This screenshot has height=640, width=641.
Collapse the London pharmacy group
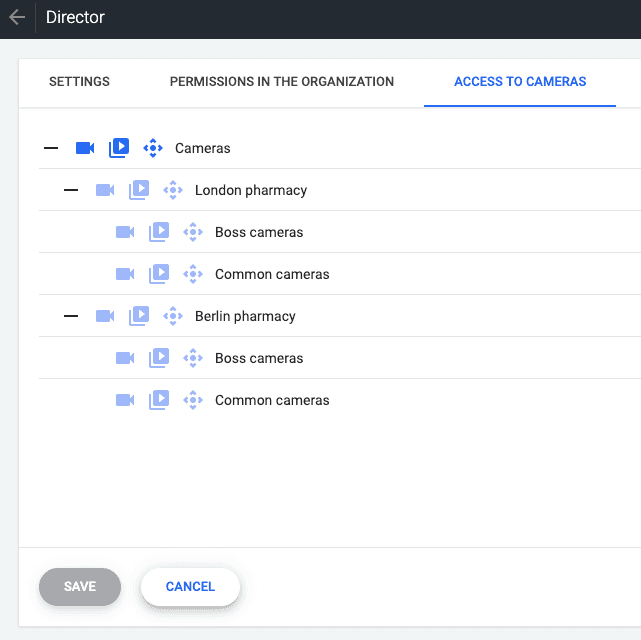coord(71,190)
